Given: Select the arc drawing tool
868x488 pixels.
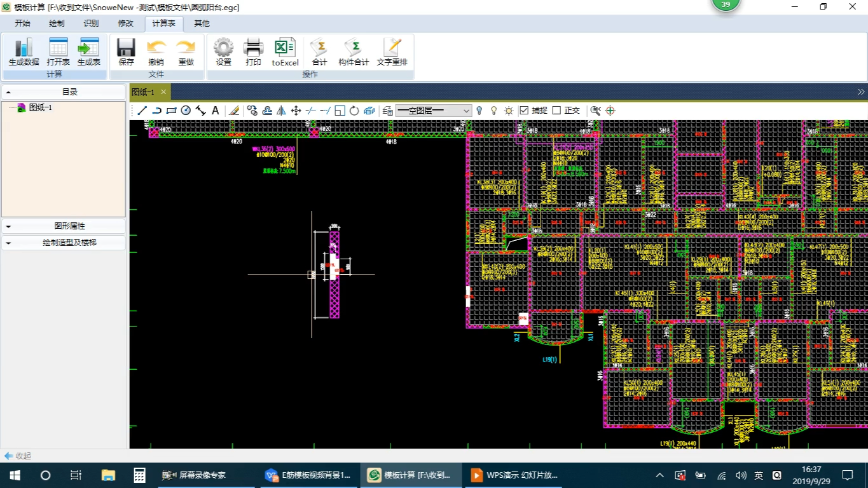Looking at the screenshot, I should [156, 111].
